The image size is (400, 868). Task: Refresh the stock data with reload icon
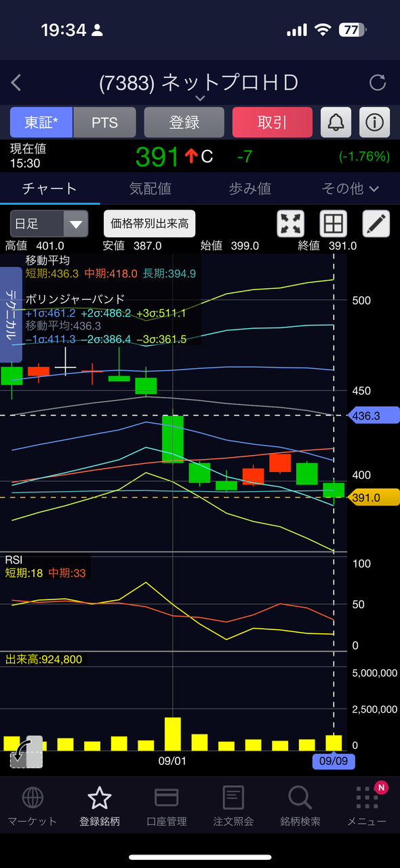(x=377, y=83)
